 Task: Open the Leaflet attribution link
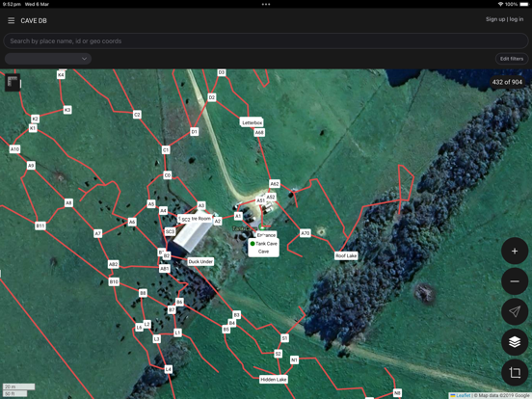[x=463, y=395]
